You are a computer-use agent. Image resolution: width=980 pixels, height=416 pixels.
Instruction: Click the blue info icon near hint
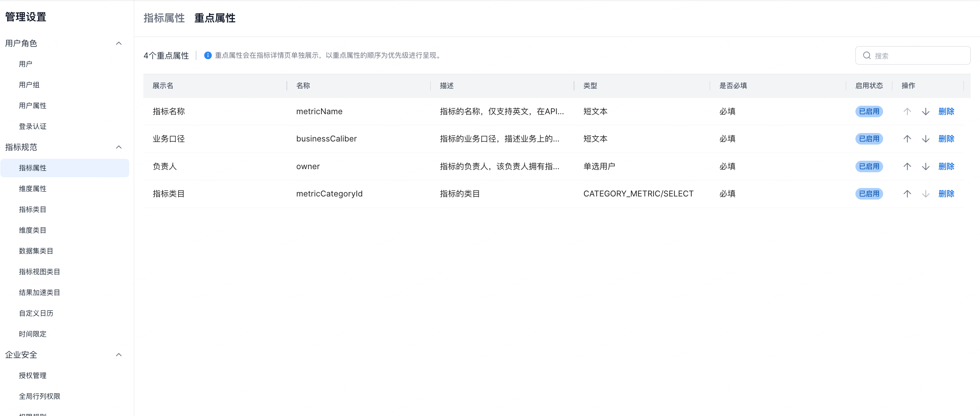pyautogui.click(x=208, y=55)
